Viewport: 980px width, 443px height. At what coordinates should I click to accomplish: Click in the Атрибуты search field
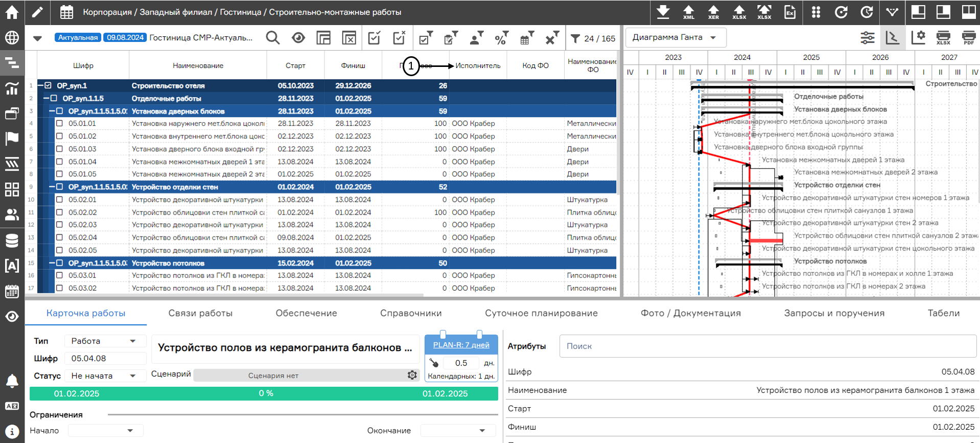pos(768,346)
